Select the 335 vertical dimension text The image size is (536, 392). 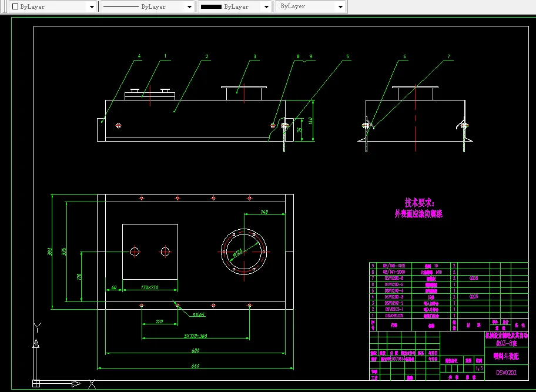click(63, 252)
